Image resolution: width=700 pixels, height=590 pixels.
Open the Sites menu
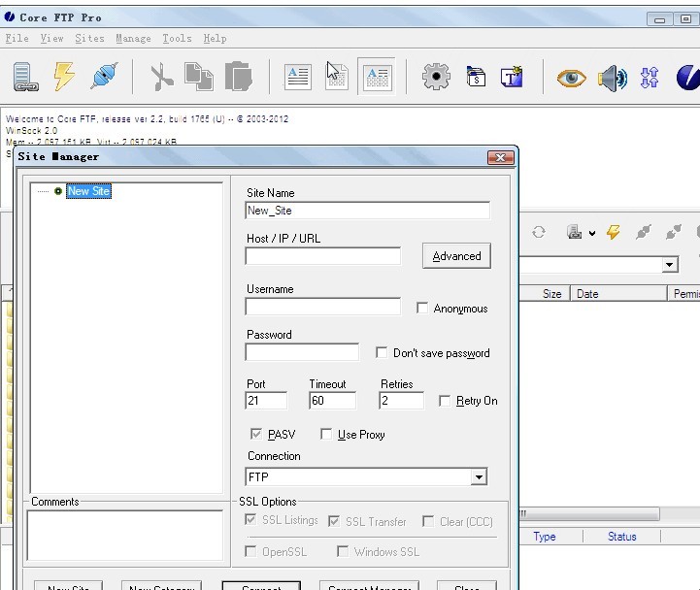[89, 39]
